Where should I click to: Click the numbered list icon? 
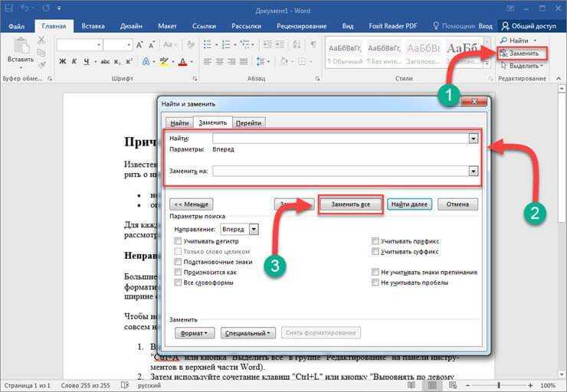[x=226, y=45]
